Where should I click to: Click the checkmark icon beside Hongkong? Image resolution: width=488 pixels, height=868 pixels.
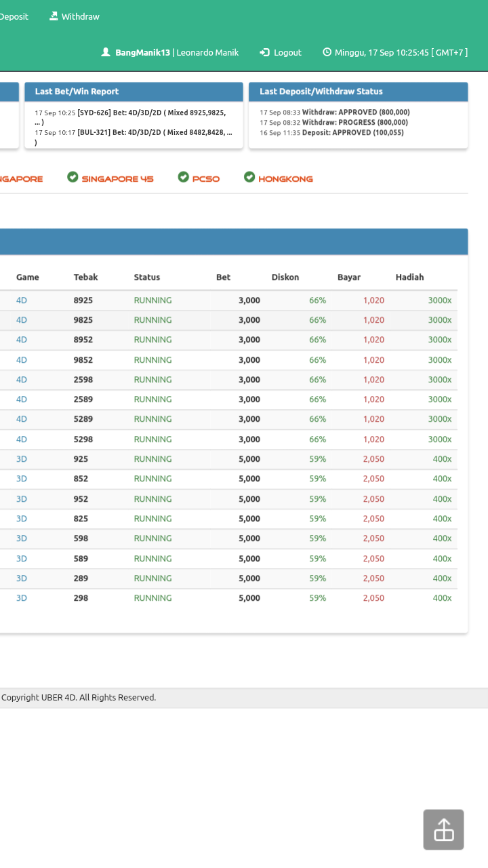pyautogui.click(x=249, y=177)
